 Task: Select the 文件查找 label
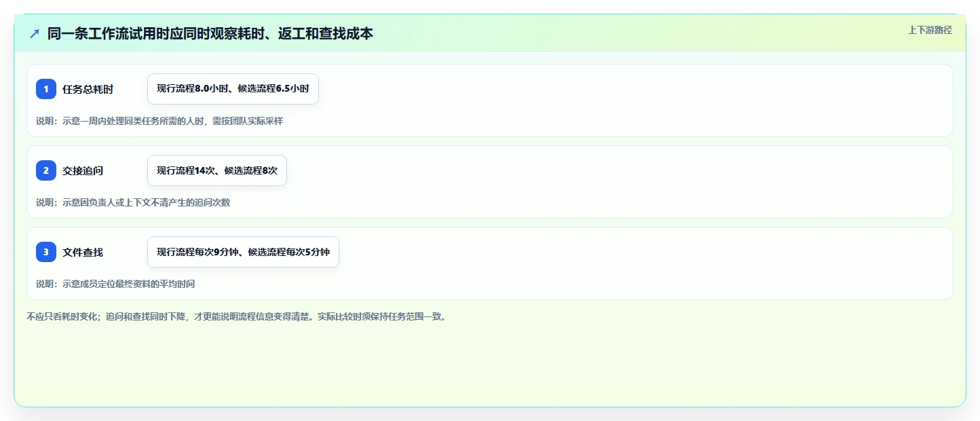click(x=83, y=252)
